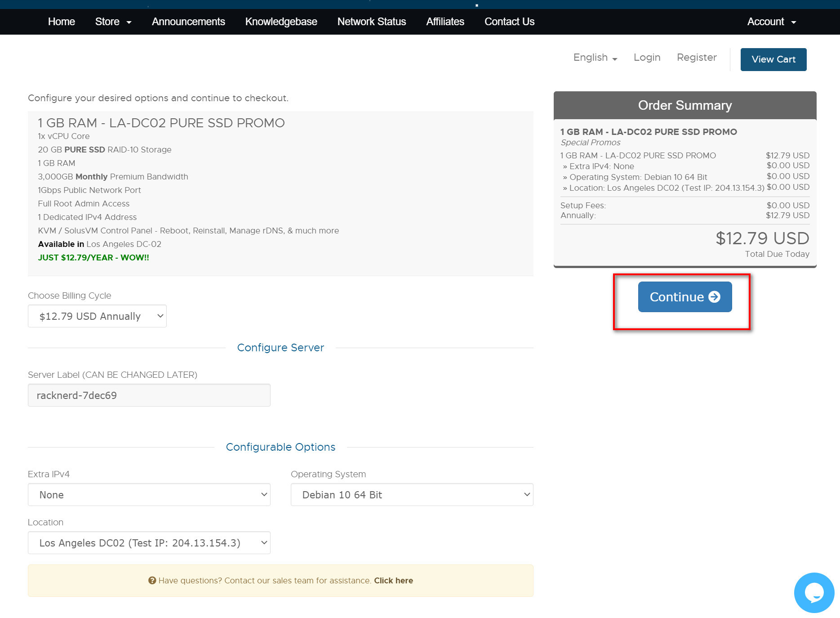Click the Continue button with arrow

(x=684, y=297)
